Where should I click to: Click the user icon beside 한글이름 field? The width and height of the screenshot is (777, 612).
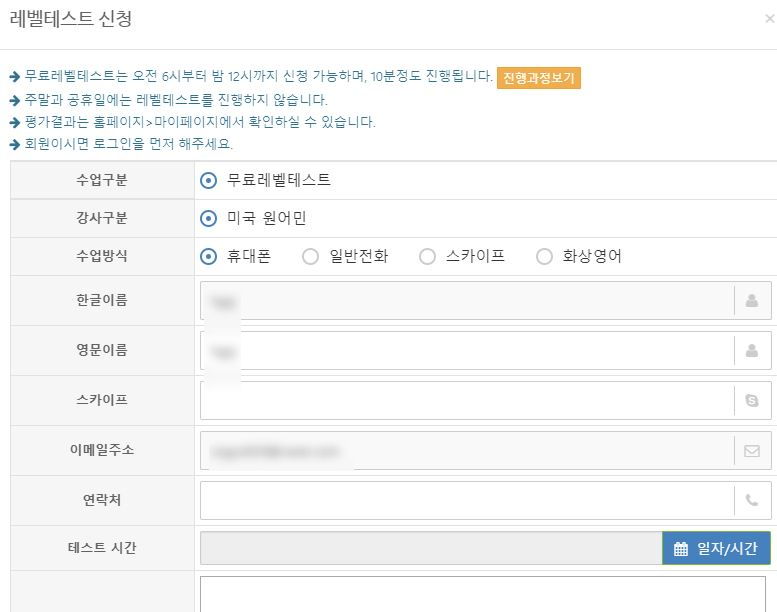point(752,300)
